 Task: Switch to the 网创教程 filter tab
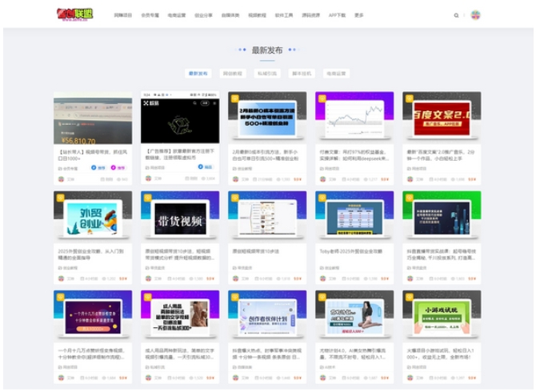point(232,73)
